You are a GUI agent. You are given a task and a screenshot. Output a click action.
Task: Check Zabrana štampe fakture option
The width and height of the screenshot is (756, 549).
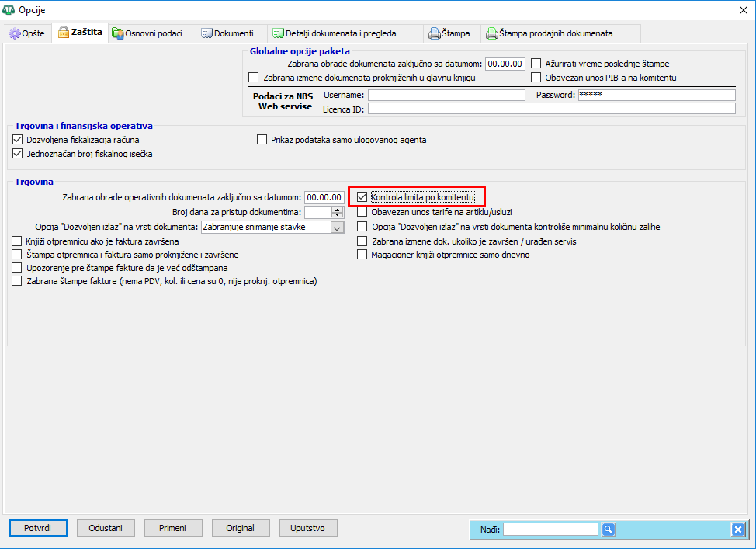click(x=17, y=281)
